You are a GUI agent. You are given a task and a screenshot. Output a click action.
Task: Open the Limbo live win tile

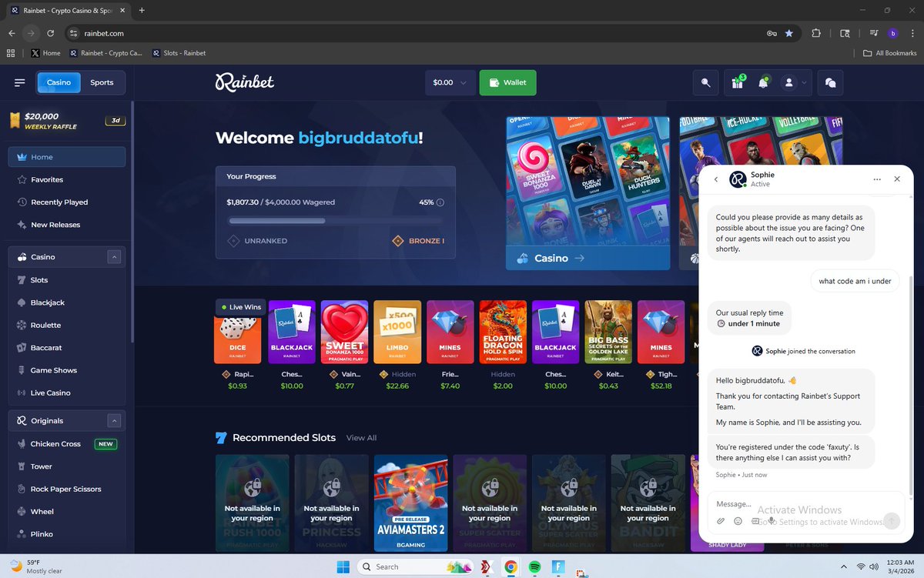(x=397, y=332)
